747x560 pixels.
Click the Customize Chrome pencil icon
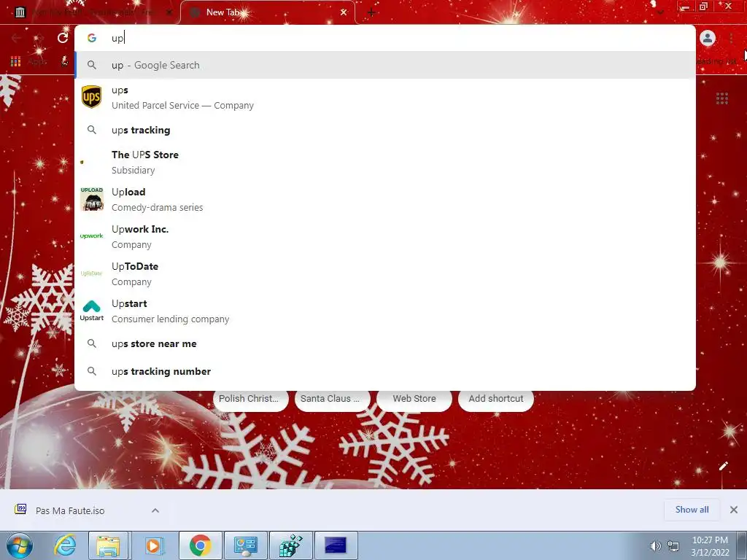tap(723, 466)
